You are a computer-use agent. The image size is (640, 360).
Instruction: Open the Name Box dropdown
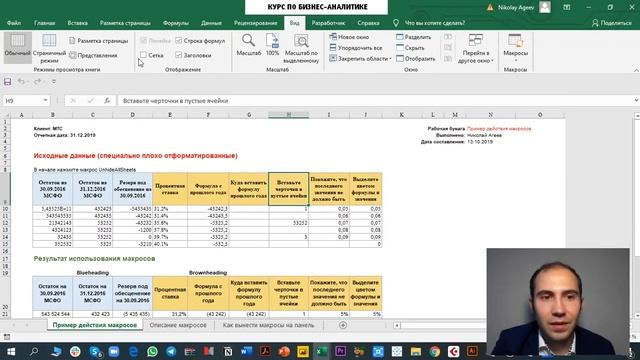pyautogui.click(x=45, y=100)
